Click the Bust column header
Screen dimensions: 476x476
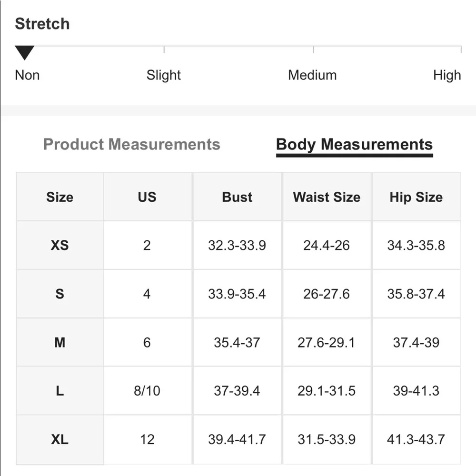(237, 197)
